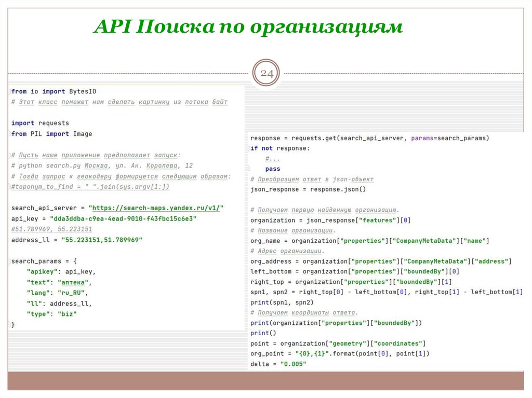Click the line "from PIL import Image"
This screenshot has height=398, width=532.
(x=51, y=133)
